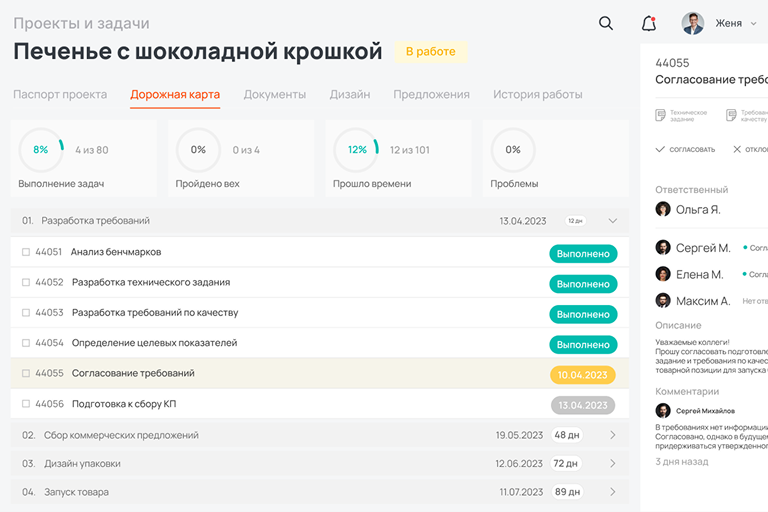The width and height of the screenshot is (768, 512).
Task: Click the checkmark icon next to Согласовать
Action: click(660, 149)
